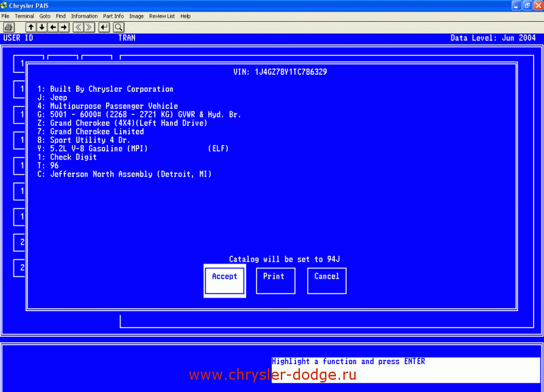Click the '5001 - 6000#' GVWR line

(x=139, y=115)
